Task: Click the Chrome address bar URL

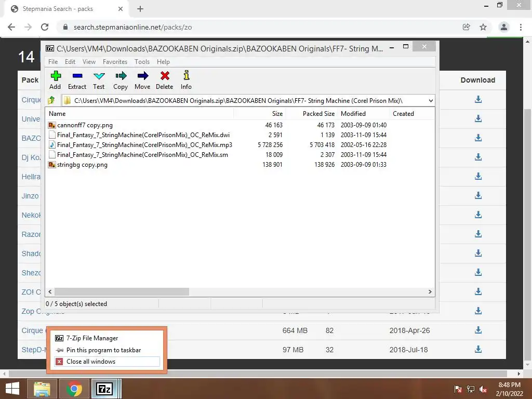Action: click(x=132, y=27)
